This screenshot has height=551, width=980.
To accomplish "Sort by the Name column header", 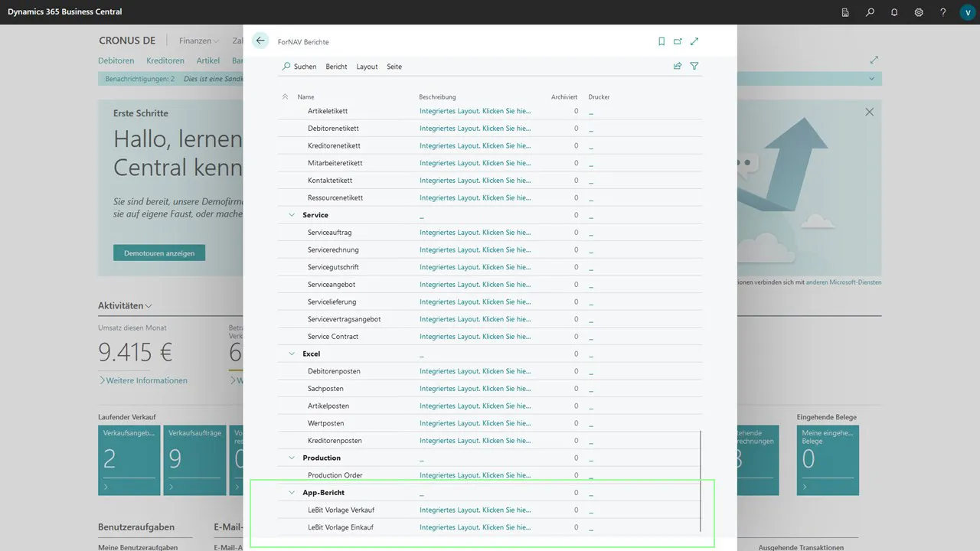I will pyautogui.click(x=305, y=97).
